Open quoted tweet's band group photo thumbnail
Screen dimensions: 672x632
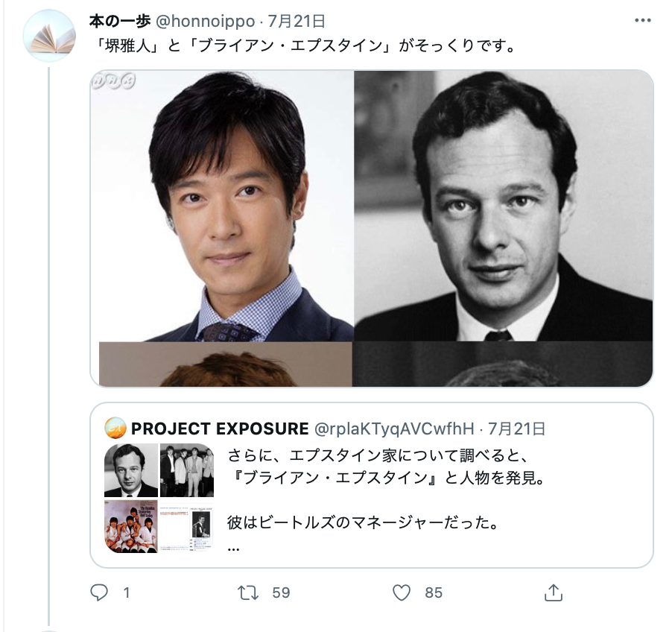coord(187,470)
